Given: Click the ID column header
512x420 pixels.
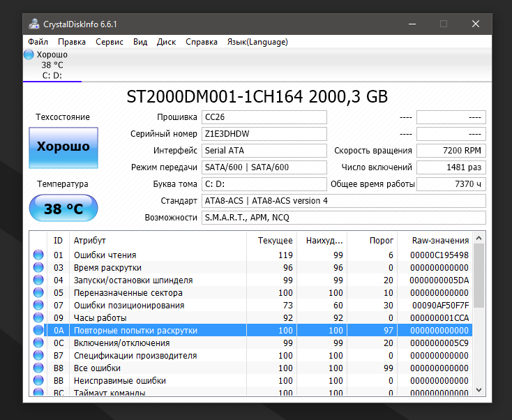Looking at the screenshot, I should [58, 241].
